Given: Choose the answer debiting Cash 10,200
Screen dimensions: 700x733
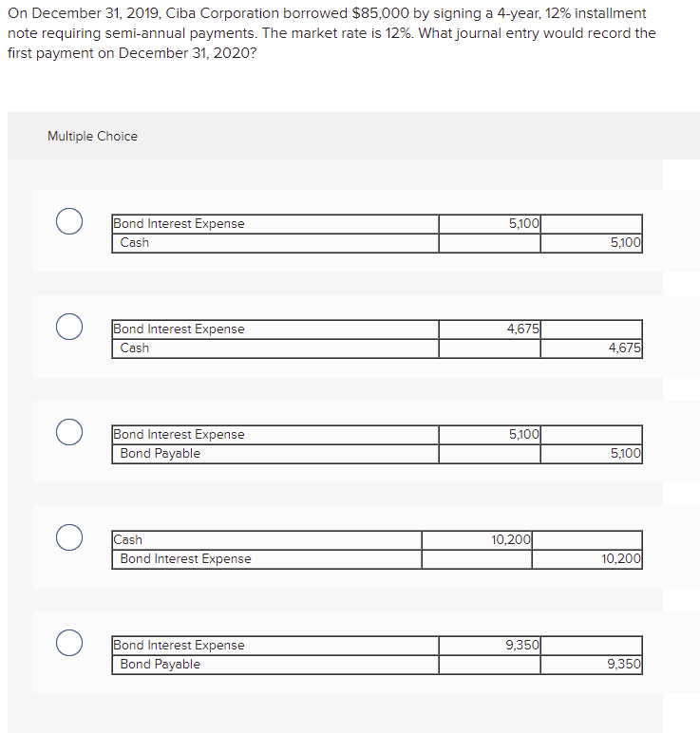Looking at the screenshot, I should (x=67, y=538).
